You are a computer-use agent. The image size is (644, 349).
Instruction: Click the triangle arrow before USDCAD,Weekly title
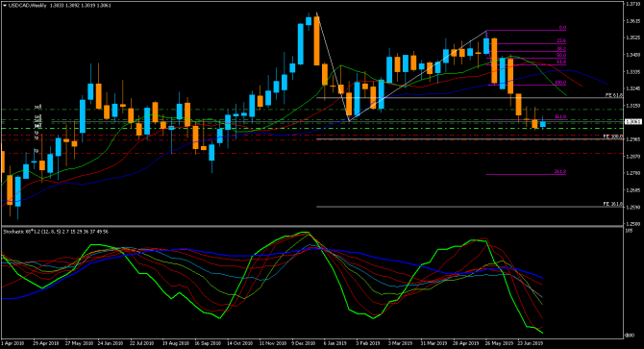tap(5, 6)
